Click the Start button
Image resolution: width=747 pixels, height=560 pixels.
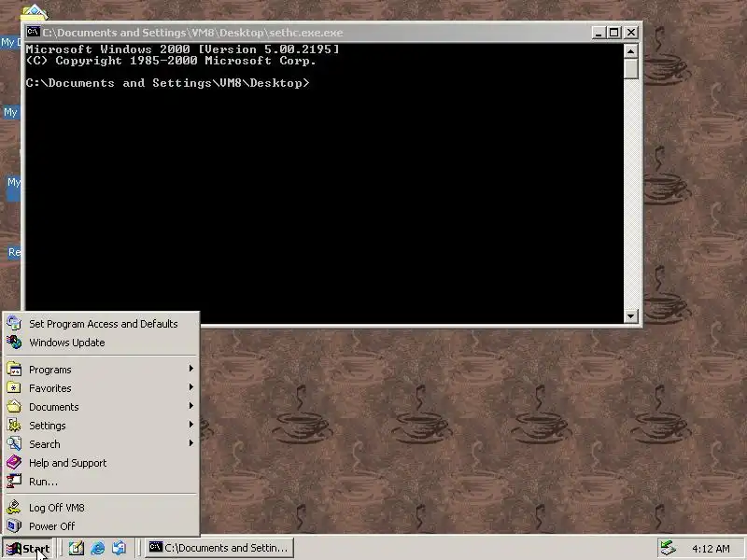pyautogui.click(x=28, y=548)
